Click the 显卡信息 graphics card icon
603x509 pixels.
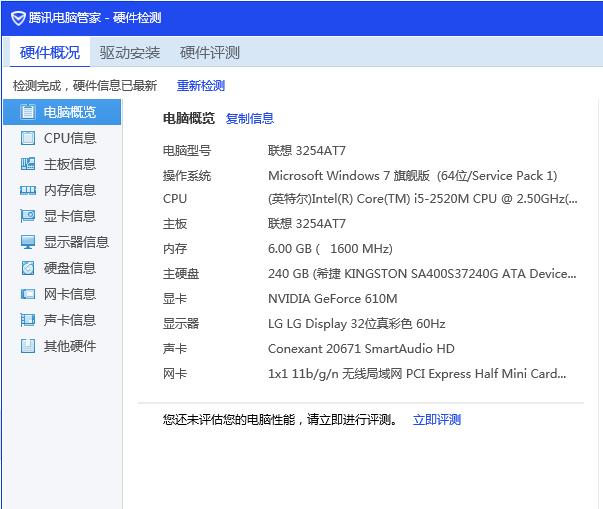click(28, 216)
